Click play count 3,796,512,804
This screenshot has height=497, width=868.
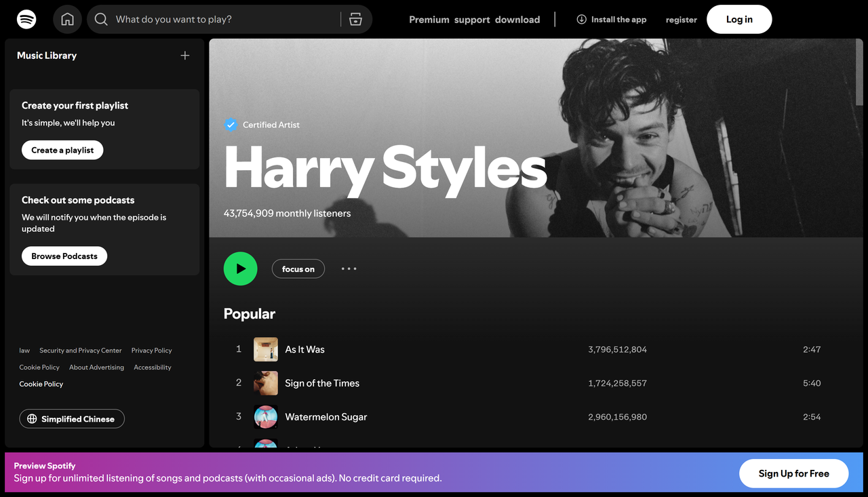(618, 349)
